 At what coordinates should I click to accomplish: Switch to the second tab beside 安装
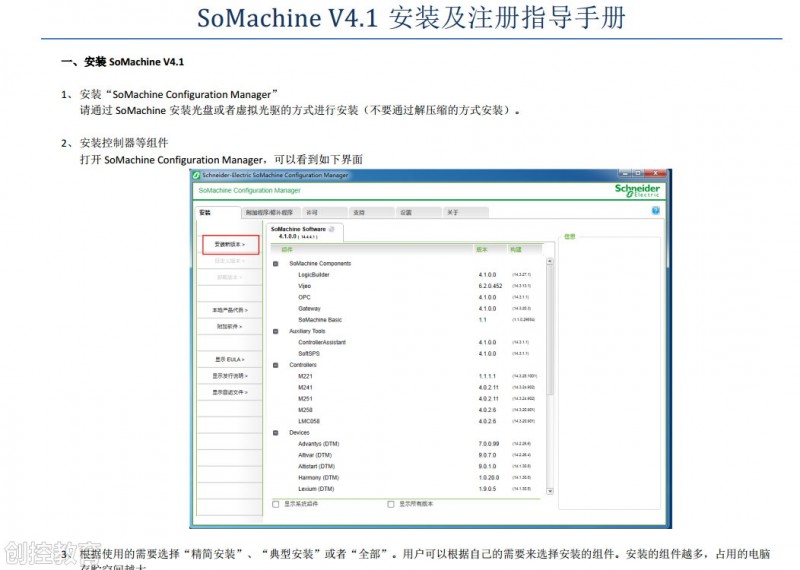click(x=269, y=212)
